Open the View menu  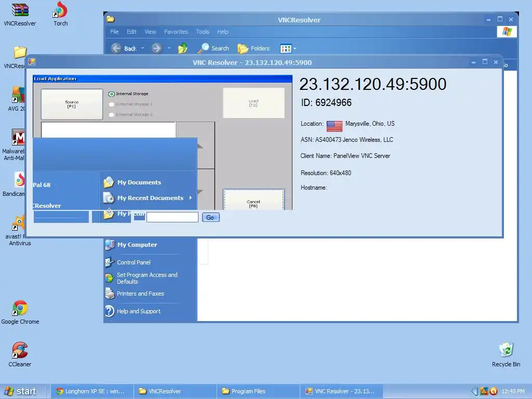coord(150,32)
